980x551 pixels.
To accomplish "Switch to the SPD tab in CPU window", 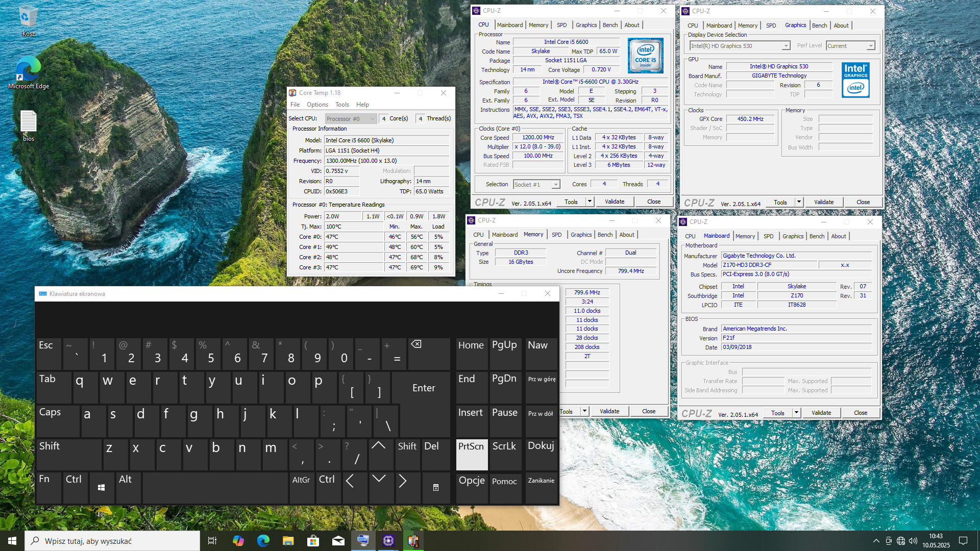I will pos(561,25).
